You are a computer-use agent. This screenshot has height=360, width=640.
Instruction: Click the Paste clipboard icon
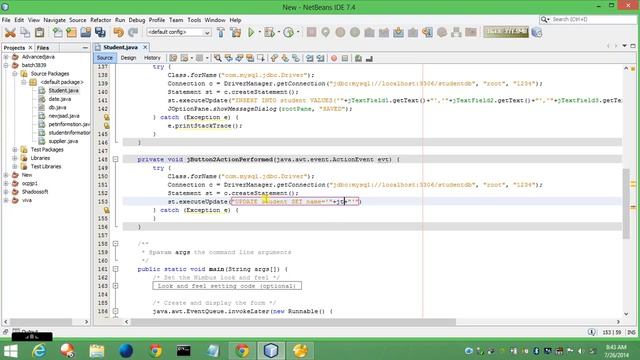pos(40,32)
